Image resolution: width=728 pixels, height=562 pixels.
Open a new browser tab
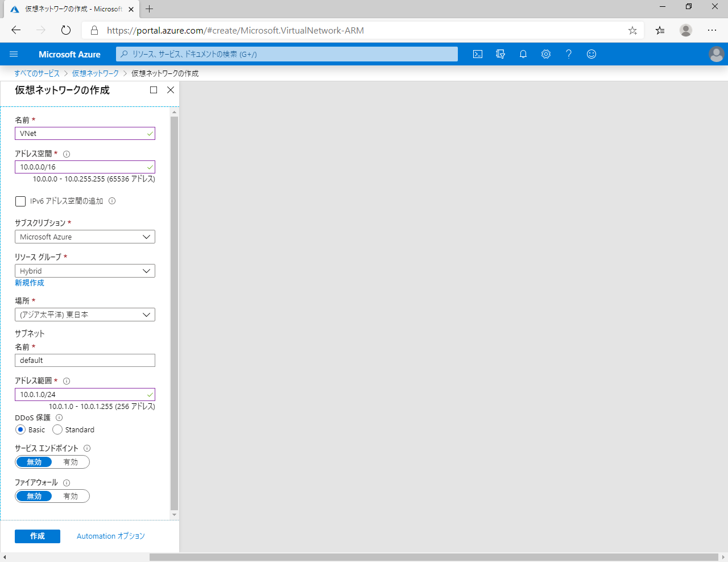[149, 9]
